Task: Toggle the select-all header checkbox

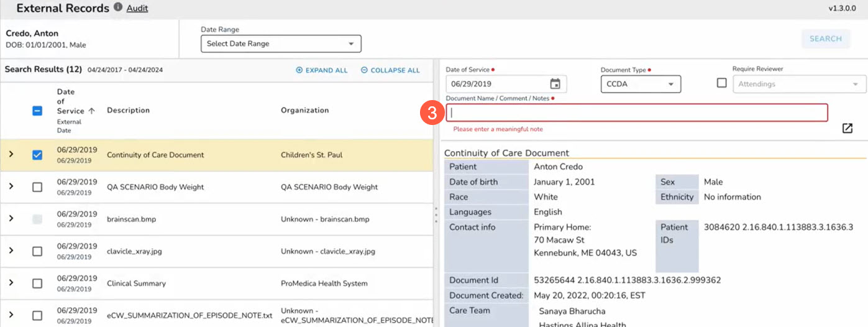Action: [x=37, y=111]
